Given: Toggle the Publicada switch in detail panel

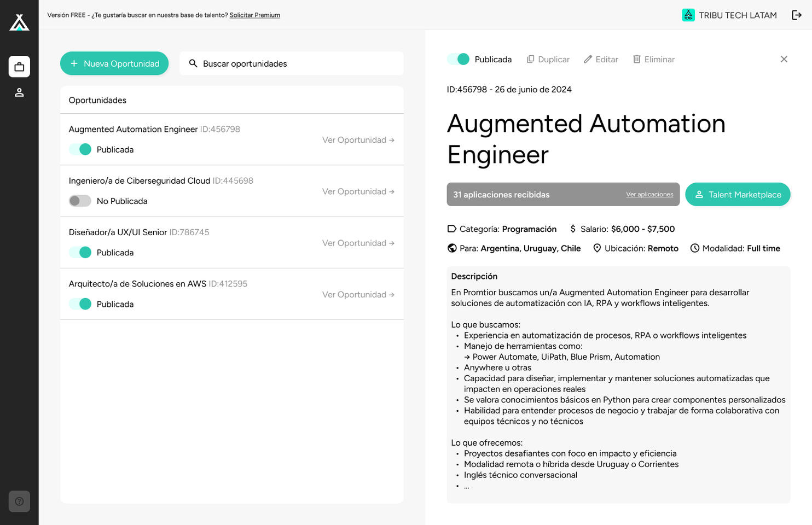Looking at the screenshot, I should click(x=459, y=59).
